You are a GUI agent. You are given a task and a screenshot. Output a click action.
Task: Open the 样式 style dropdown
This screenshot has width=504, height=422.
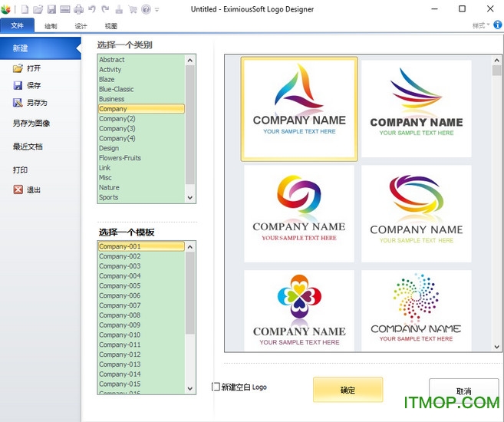point(481,25)
